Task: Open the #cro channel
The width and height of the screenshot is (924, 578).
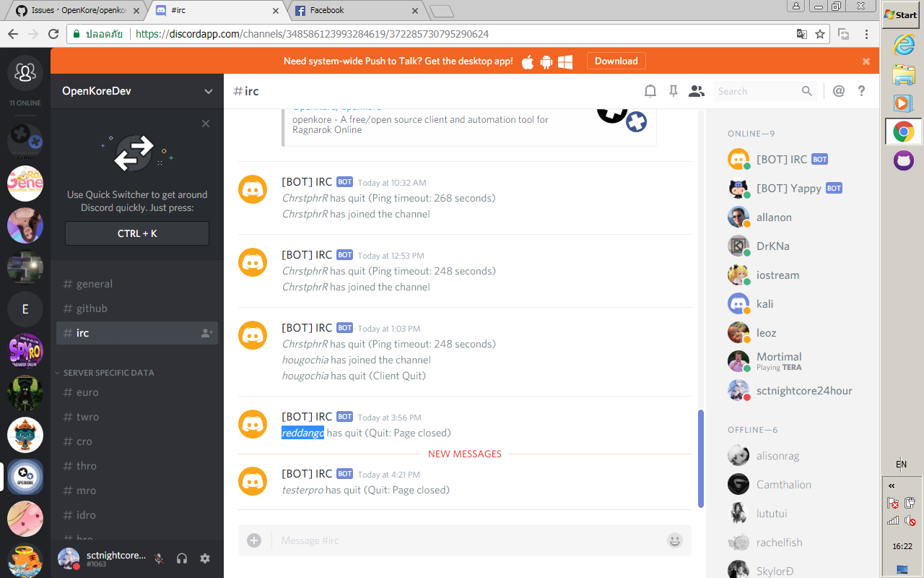Action: (137, 441)
